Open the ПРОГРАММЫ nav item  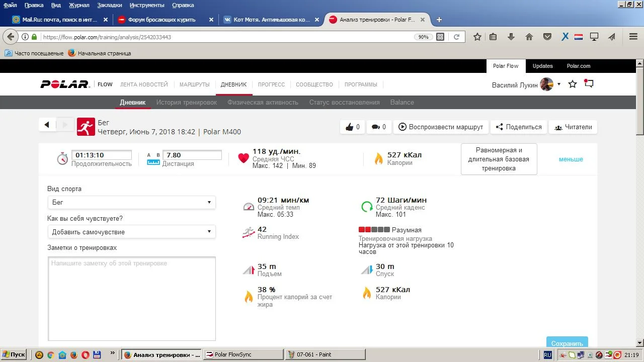pos(361,84)
